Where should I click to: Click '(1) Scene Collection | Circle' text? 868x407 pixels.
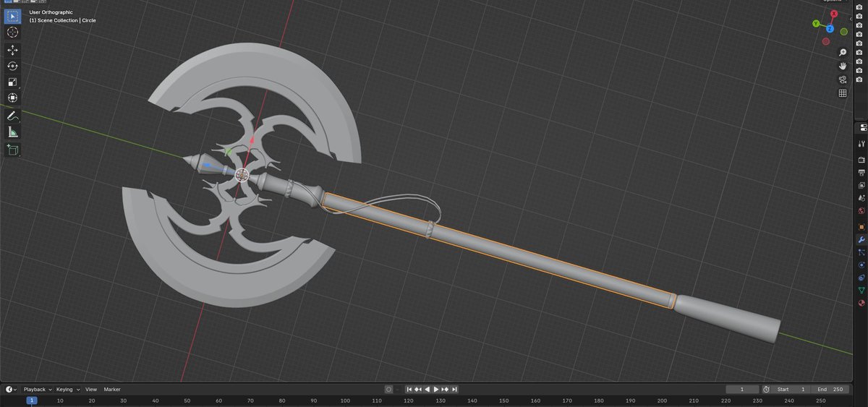tap(62, 20)
